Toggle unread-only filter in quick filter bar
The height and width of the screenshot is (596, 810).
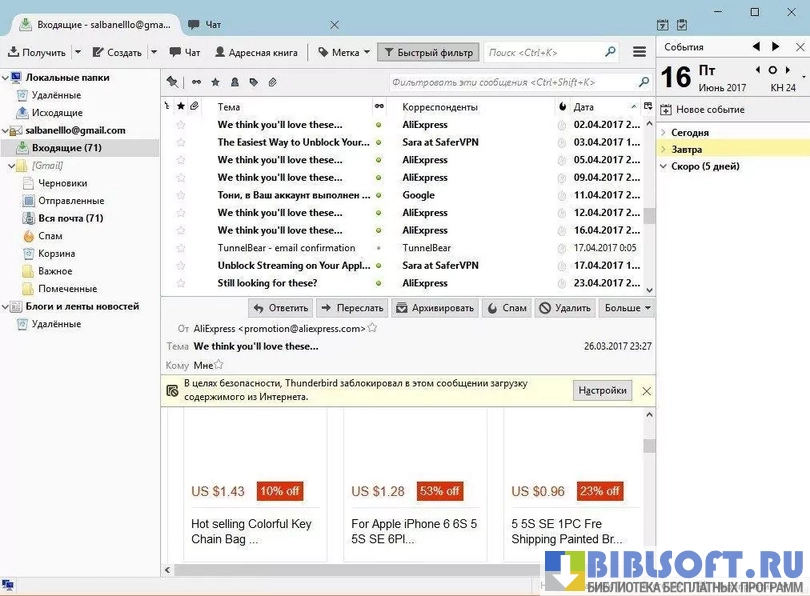196,82
